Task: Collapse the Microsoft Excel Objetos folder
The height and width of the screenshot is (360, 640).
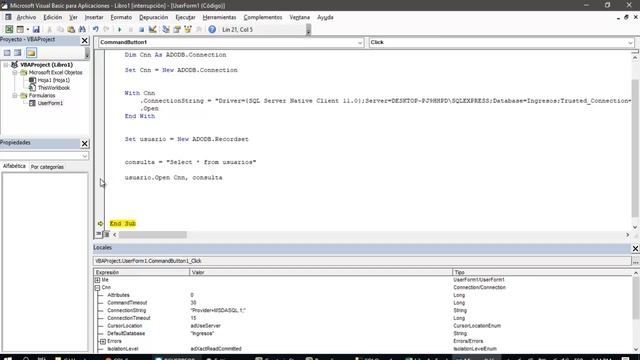Action: (x=15, y=72)
